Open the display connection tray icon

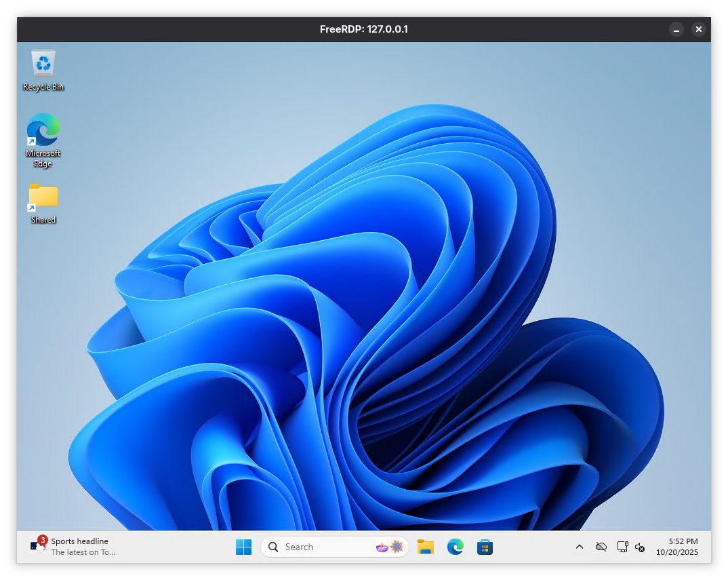(622, 547)
